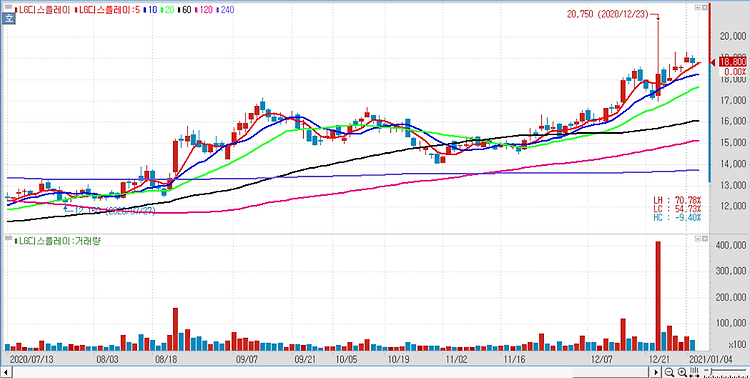
Task: Click the blue 호 badge icon
Action: click(9, 19)
